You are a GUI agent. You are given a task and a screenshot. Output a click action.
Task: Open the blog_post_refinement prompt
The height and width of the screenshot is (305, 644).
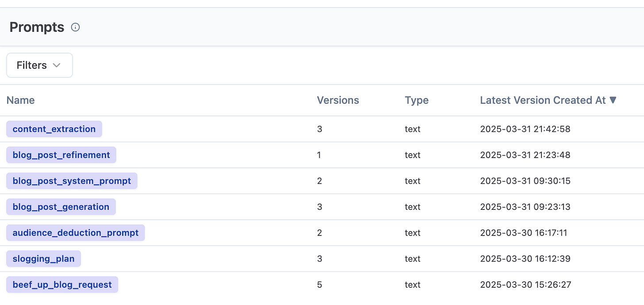(61, 155)
